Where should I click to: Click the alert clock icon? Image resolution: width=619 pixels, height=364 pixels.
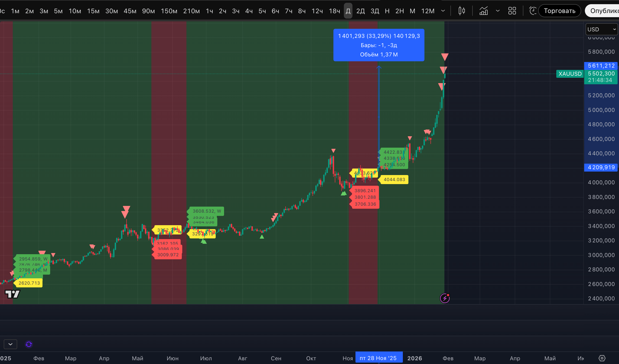tap(532, 11)
